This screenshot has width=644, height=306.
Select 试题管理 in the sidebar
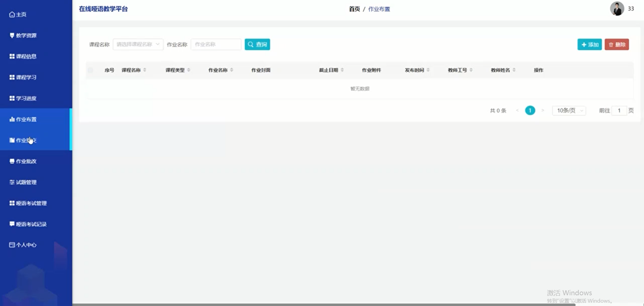[x=26, y=182]
